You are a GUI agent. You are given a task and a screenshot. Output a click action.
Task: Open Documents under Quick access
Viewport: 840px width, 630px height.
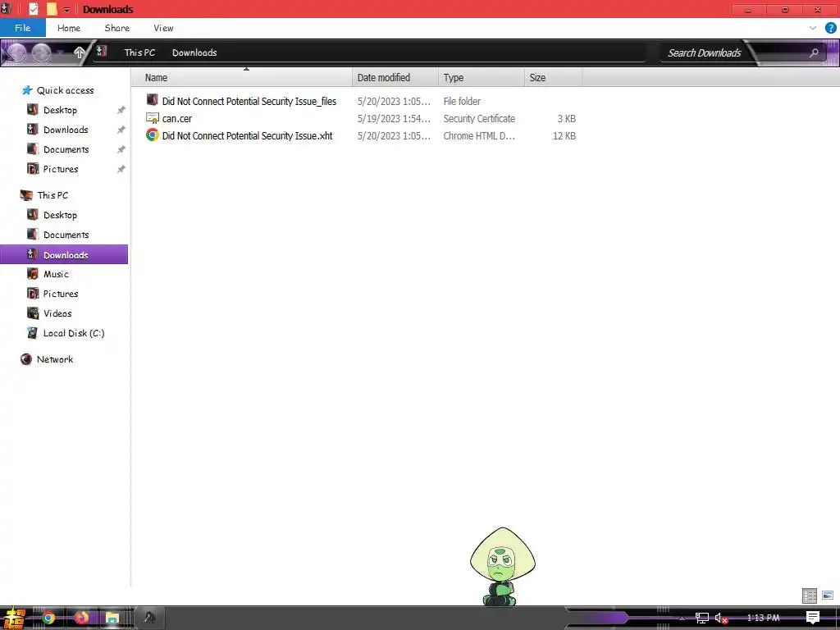[x=66, y=149]
